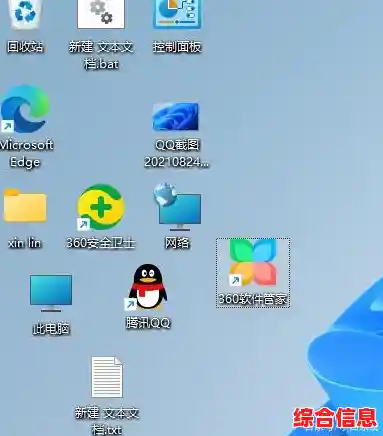Select the QQ截图 20210824 image thumbnail
Screen dimensions: 383x436
tap(176, 116)
